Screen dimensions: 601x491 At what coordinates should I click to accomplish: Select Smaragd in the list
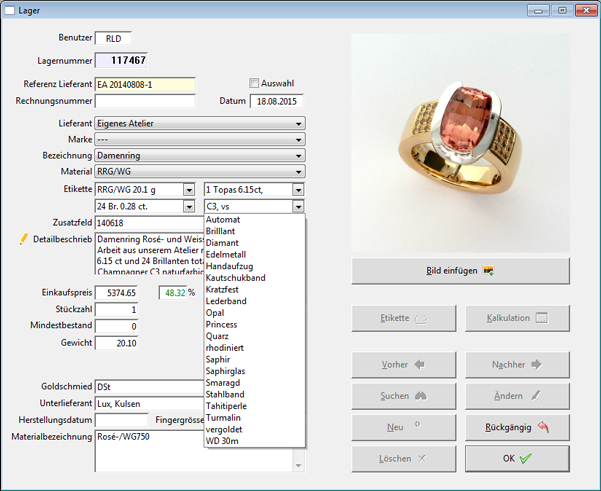255,383
